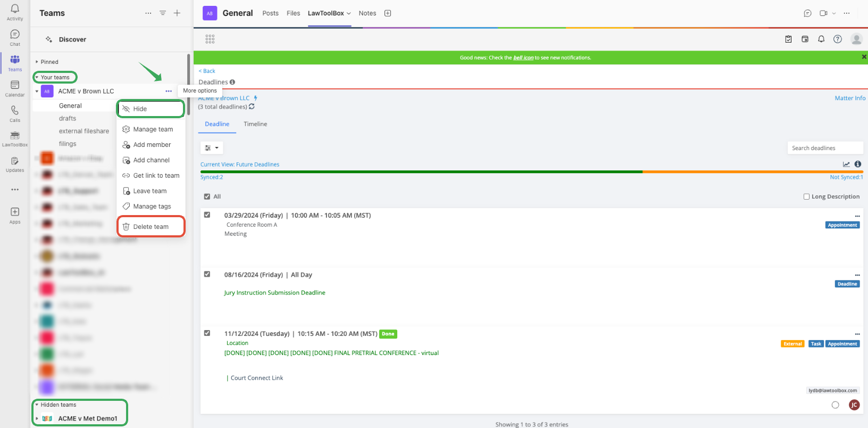
Task: Uncheck the 08/16/2024 deadline checkbox
Action: coord(207,274)
